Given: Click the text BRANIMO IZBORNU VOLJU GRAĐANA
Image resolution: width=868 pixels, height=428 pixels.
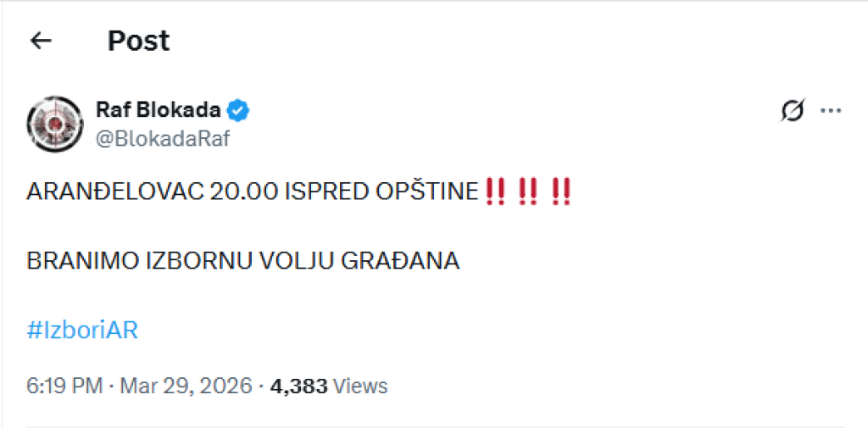Looking at the screenshot, I should pyautogui.click(x=243, y=261).
